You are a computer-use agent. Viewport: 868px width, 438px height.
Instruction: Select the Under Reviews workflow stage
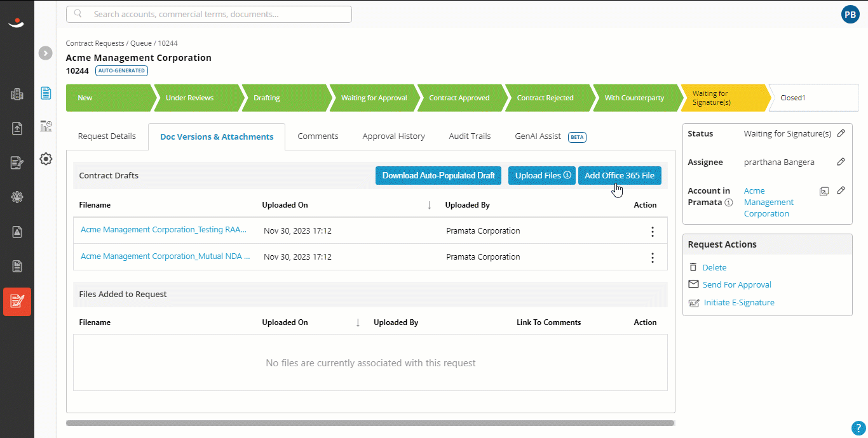(198, 98)
